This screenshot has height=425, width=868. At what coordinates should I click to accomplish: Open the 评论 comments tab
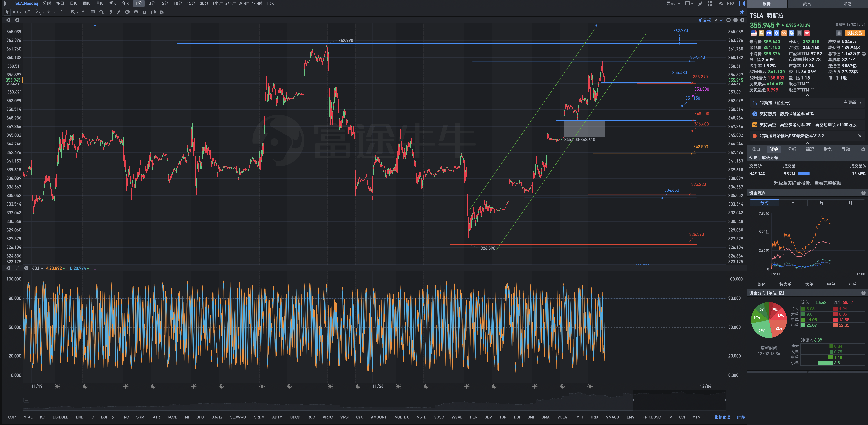click(847, 4)
